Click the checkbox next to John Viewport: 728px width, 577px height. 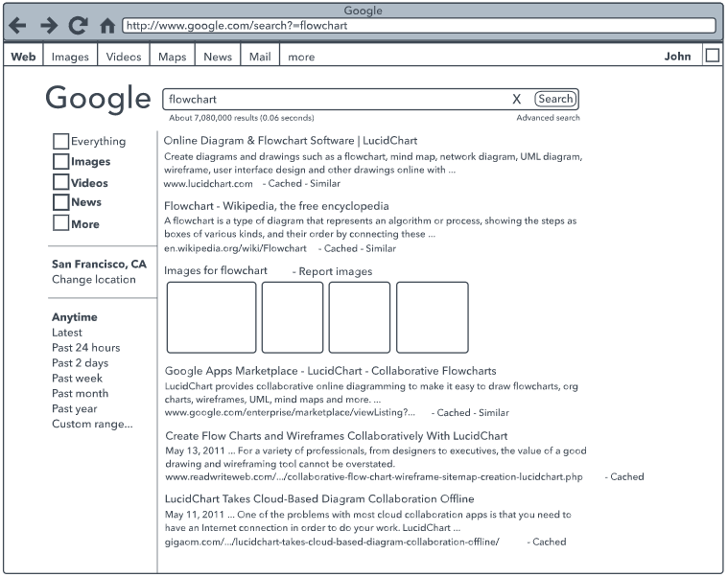coord(712,56)
